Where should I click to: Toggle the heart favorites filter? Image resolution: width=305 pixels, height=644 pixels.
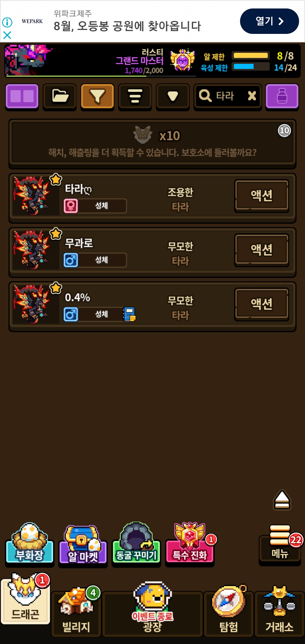tap(173, 97)
